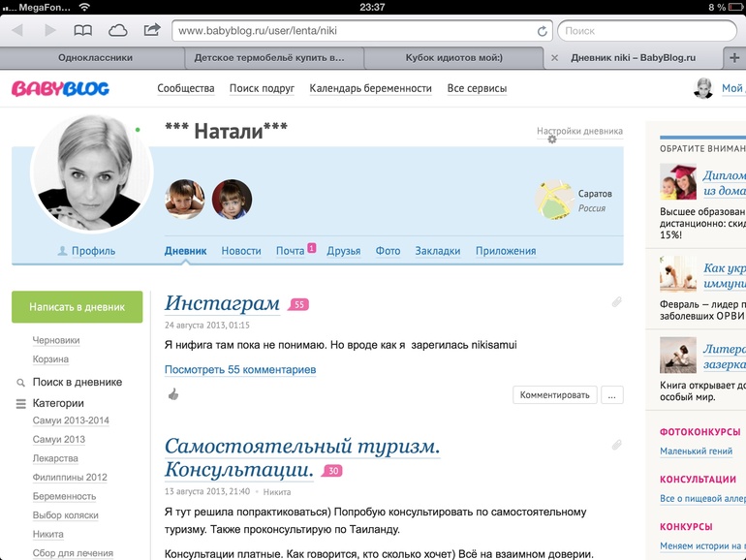Go forward with the browser forward arrow
The height and width of the screenshot is (560, 746).
tap(50, 30)
